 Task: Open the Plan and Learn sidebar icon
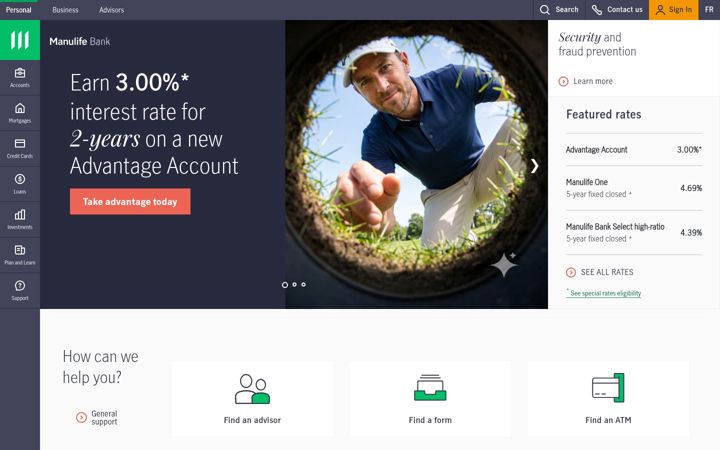[20, 250]
